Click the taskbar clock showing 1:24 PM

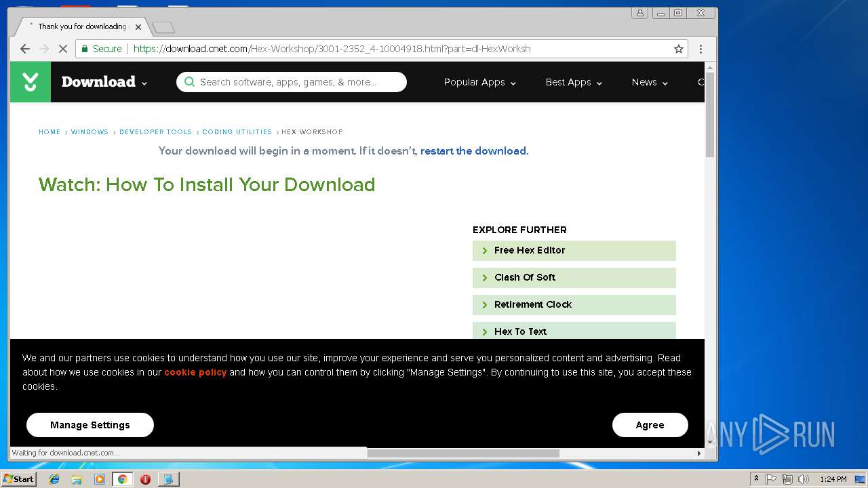(833, 479)
